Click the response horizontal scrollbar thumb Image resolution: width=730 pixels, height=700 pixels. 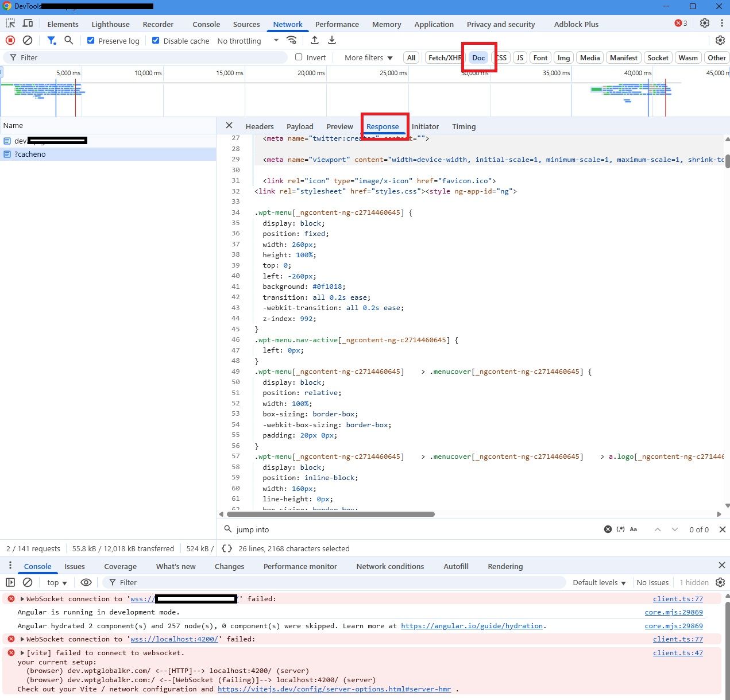point(331,514)
